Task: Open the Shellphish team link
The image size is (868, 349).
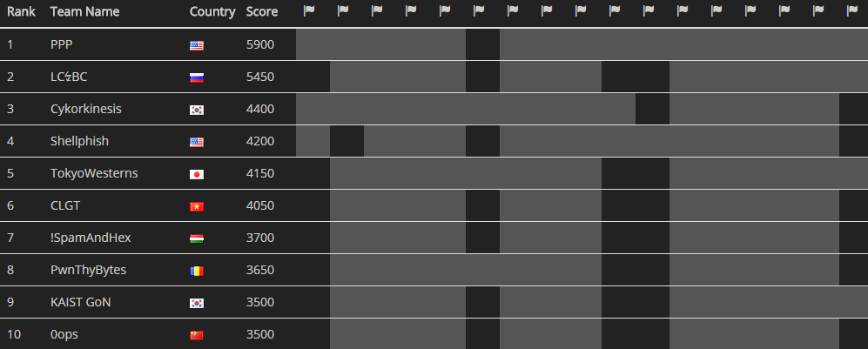Action: 79,141
